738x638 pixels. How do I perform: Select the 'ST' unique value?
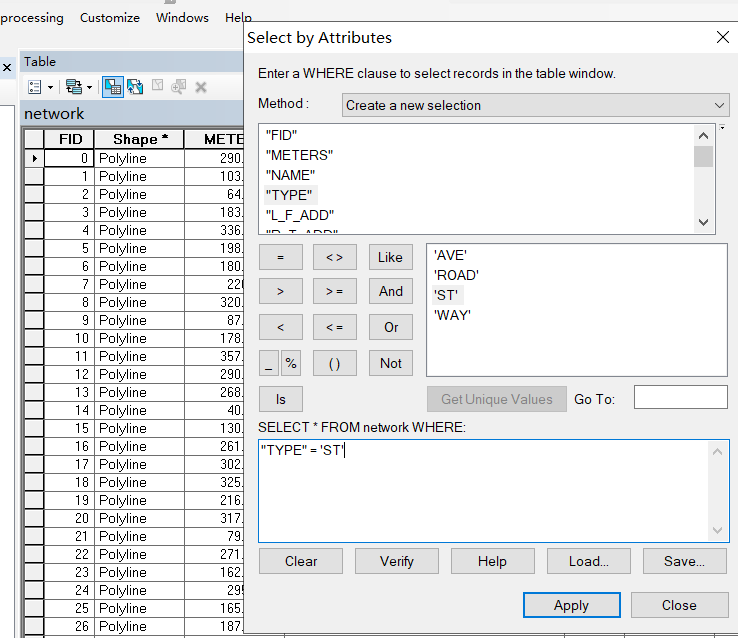[x=446, y=295]
